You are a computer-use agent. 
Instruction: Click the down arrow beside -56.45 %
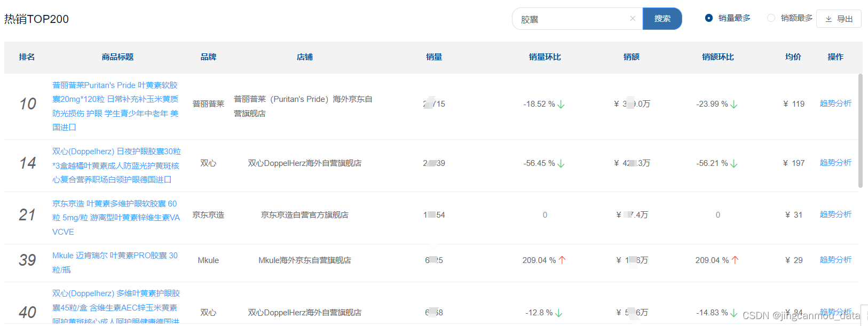(561, 164)
